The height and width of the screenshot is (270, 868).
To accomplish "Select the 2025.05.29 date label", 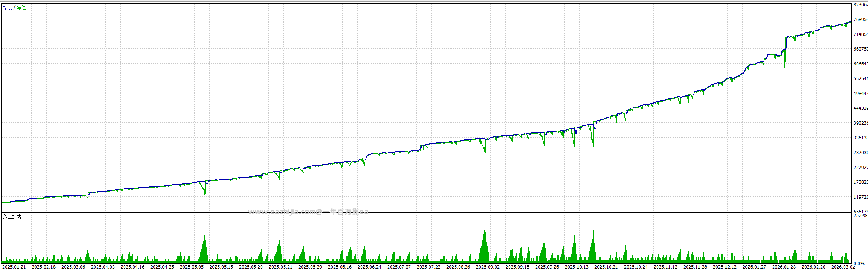I will [x=310, y=267].
